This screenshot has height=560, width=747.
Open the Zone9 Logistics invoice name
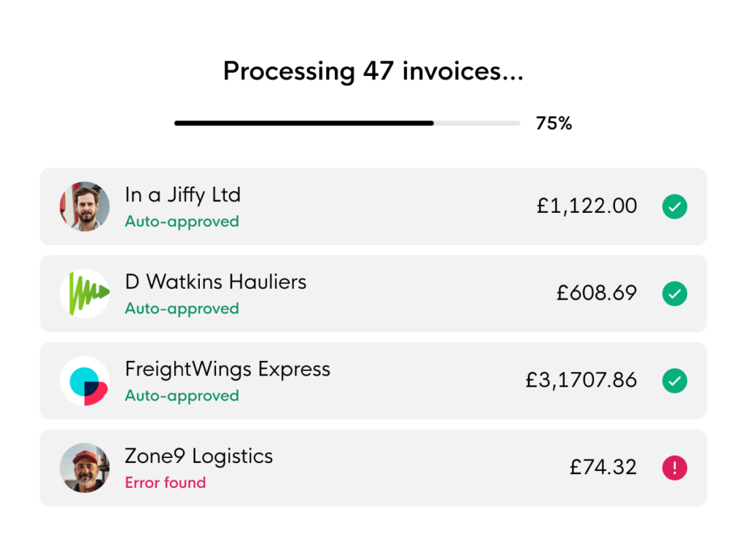pyautogui.click(x=198, y=456)
